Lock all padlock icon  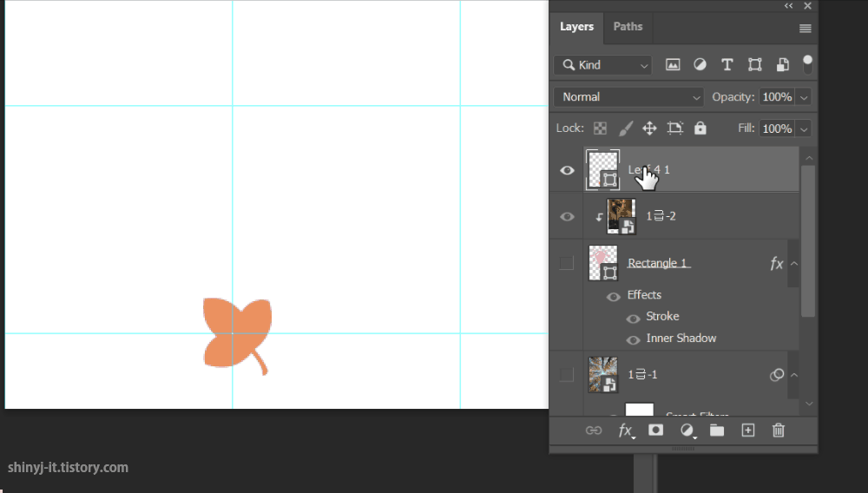click(x=700, y=128)
